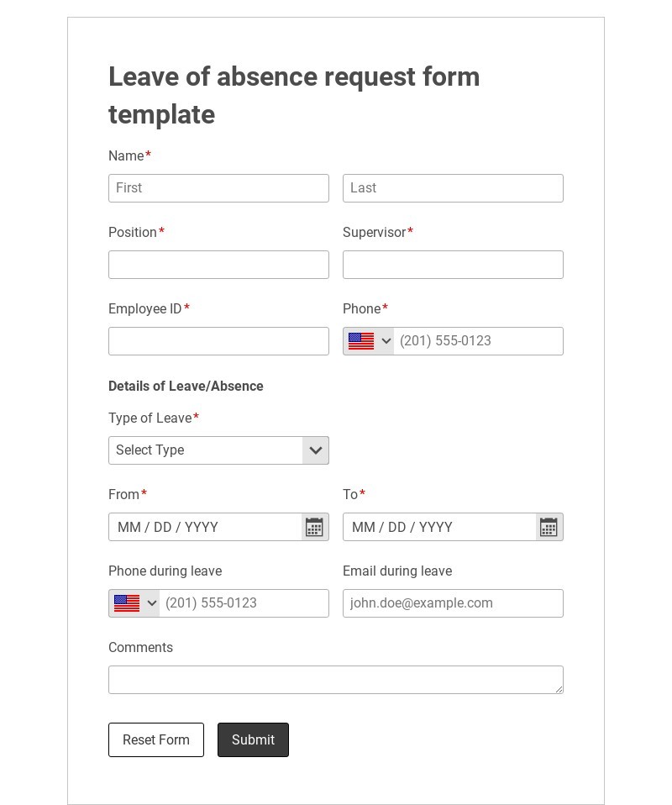Image resolution: width=672 pixels, height=805 pixels.
Task: Click the From date text input
Action: click(x=205, y=527)
